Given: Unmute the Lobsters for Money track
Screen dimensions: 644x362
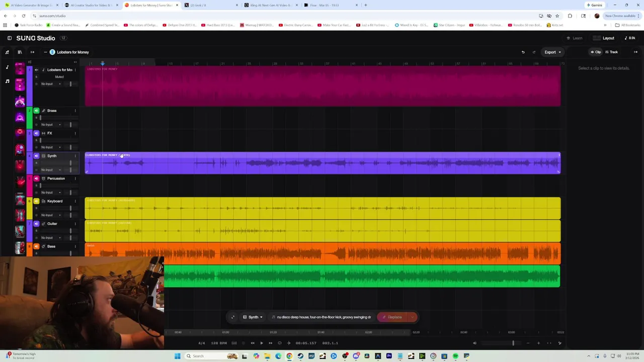Looking at the screenshot, I should click(x=36, y=70).
